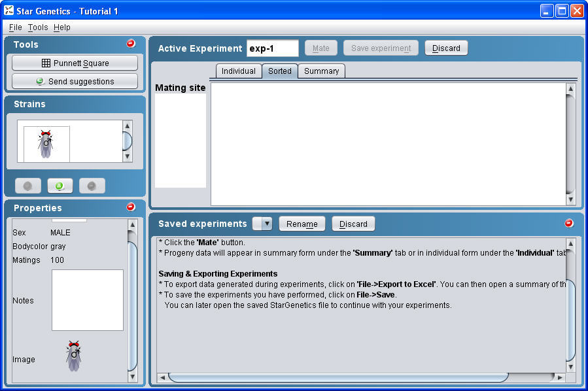Collapse the Properties panel with red minus icon

[131, 207]
